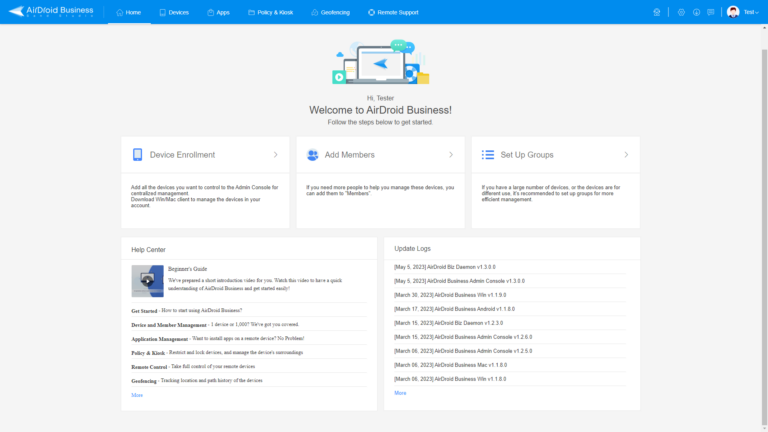Screen dimensions: 768x432
Task: Open Geofencing help article
Action: pos(197,381)
